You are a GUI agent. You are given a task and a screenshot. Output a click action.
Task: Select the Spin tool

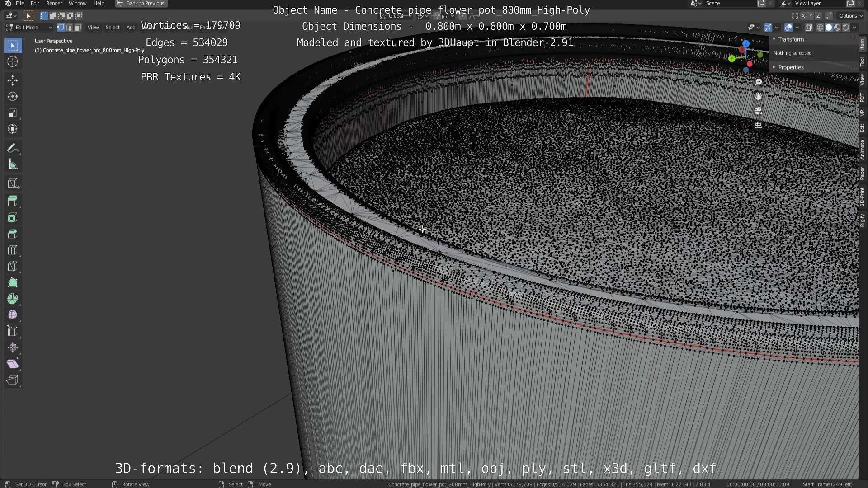pos(13,299)
